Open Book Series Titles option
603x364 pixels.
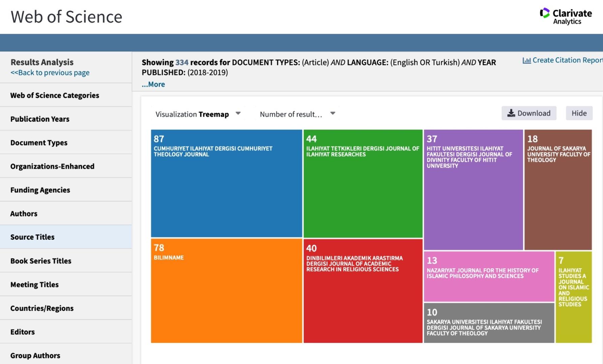pyautogui.click(x=66, y=261)
